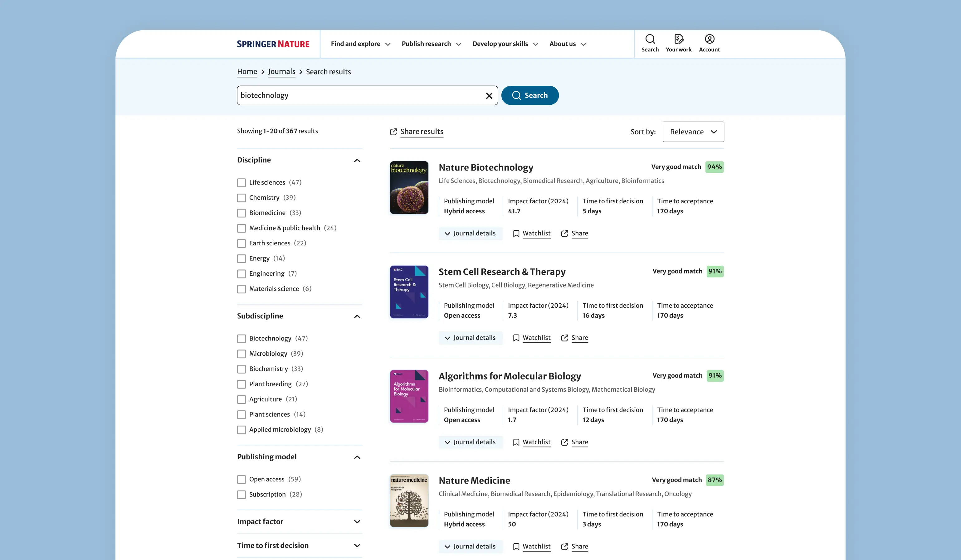Viewport: 961px width, 560px height.
Task: Bookmark Algorithms for Molecular Biology Watchlist icon
Action: [x=516, y=442]
